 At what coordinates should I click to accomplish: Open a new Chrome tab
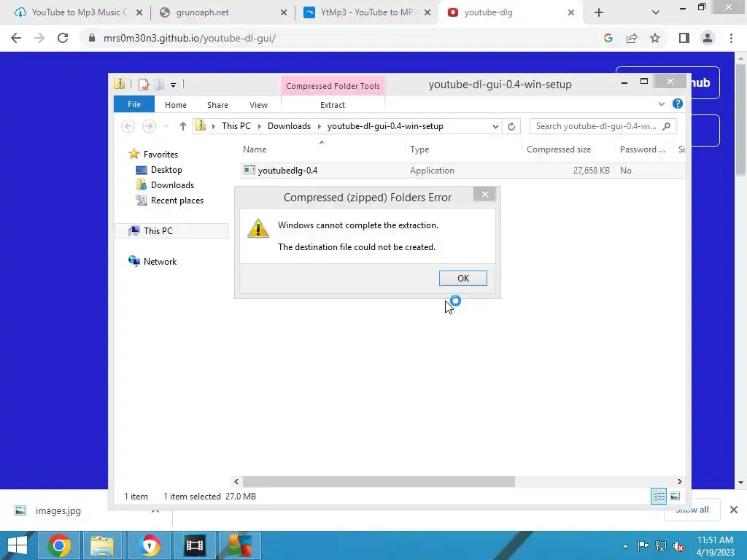[599, 12]
